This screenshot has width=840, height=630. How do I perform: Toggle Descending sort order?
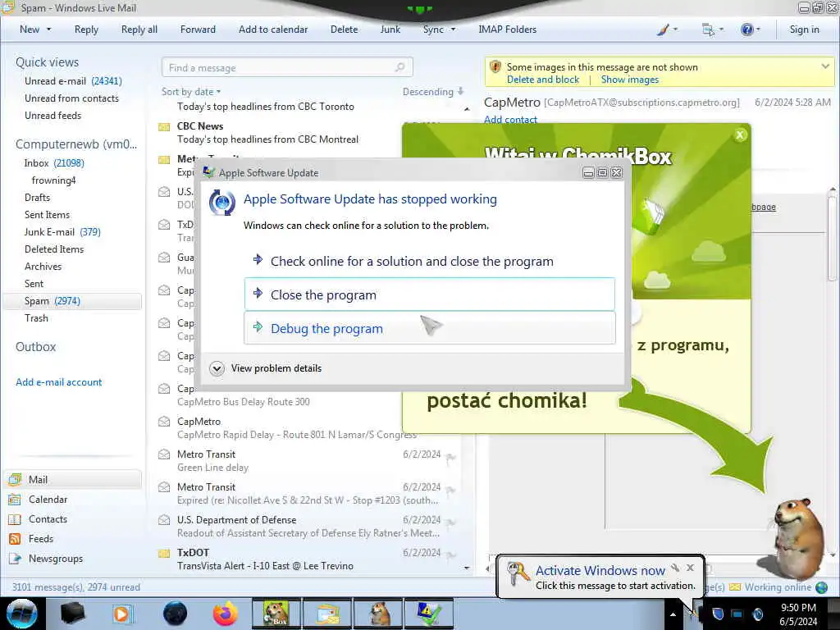pos(433,92)
